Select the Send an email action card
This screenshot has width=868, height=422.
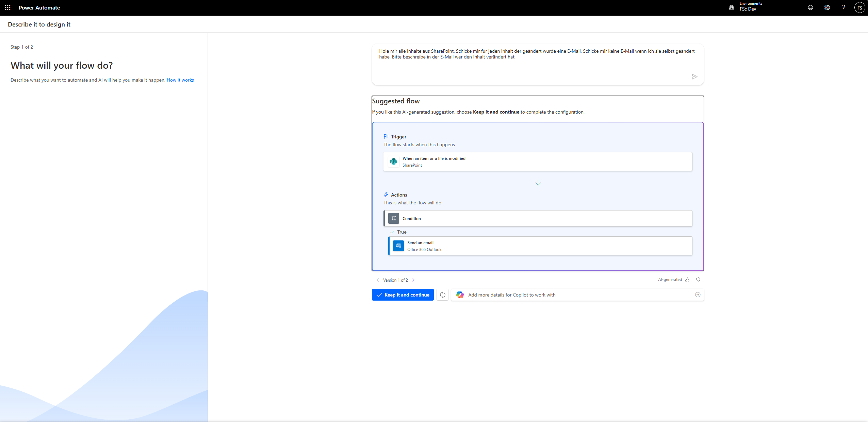[540, 246]
